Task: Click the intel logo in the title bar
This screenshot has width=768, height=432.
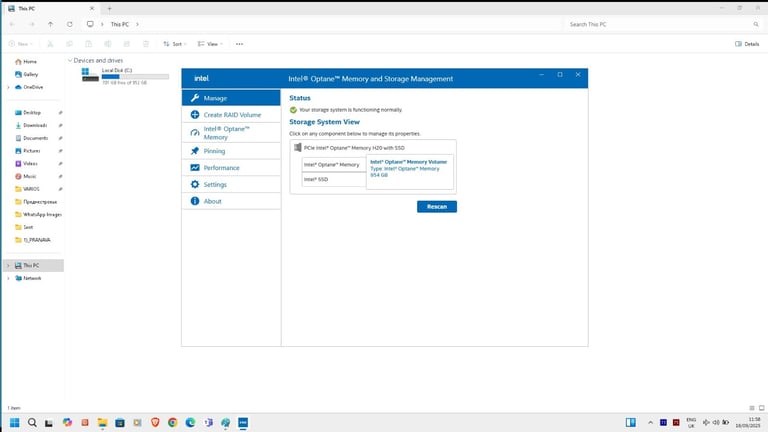Action: [201, 78]
